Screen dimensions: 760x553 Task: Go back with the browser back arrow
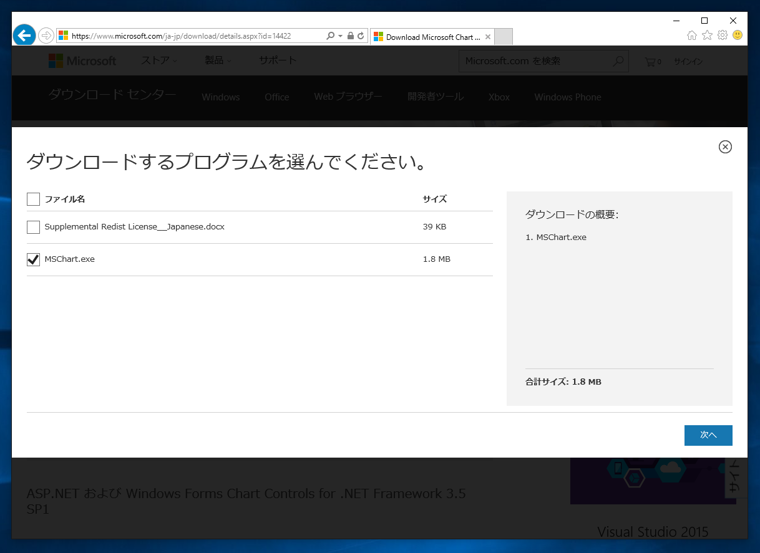point(24,35)
